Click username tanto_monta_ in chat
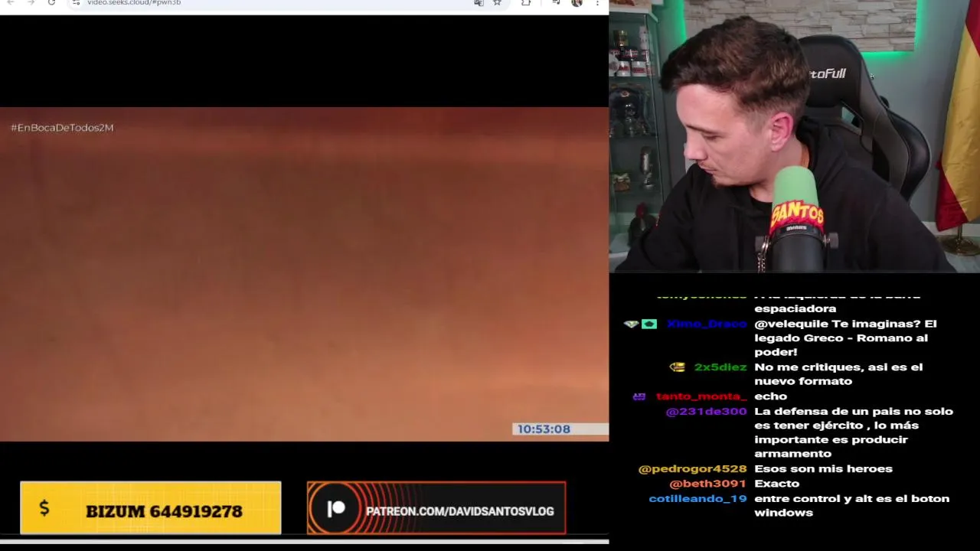The height and width of the screenshot is (551, 980). (x=701, y=396)
